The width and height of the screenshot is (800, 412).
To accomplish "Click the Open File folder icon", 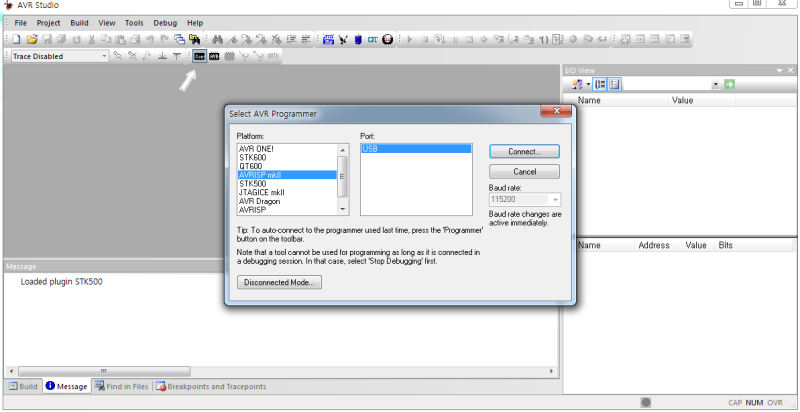I will 32,39.
